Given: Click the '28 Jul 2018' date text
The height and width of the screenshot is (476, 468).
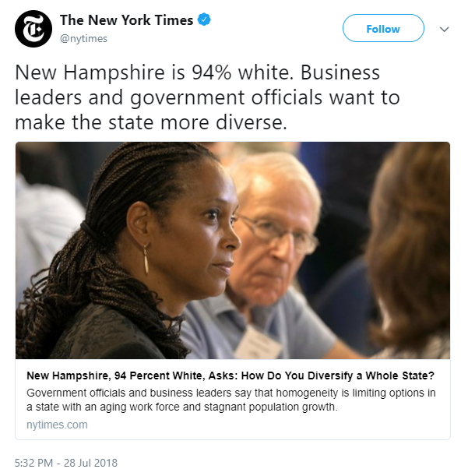Looking at the screenshot, I should [90, 463].
